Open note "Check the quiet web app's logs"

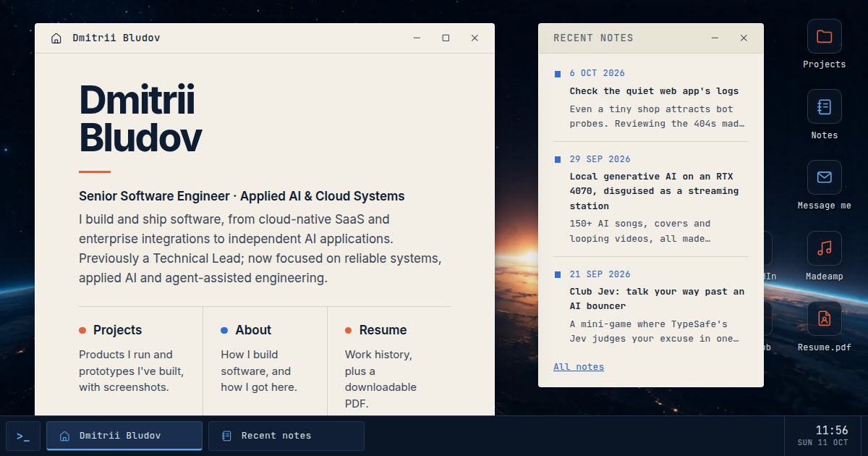coord(654,91)
